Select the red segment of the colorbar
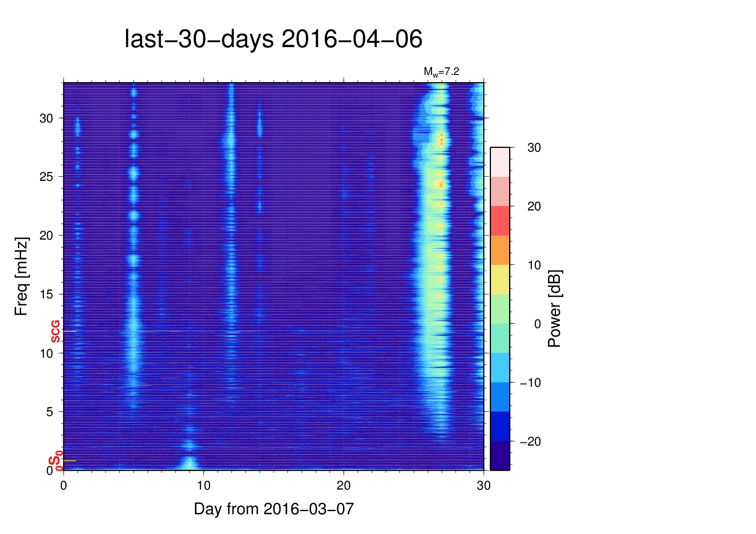 pos(500,221)
